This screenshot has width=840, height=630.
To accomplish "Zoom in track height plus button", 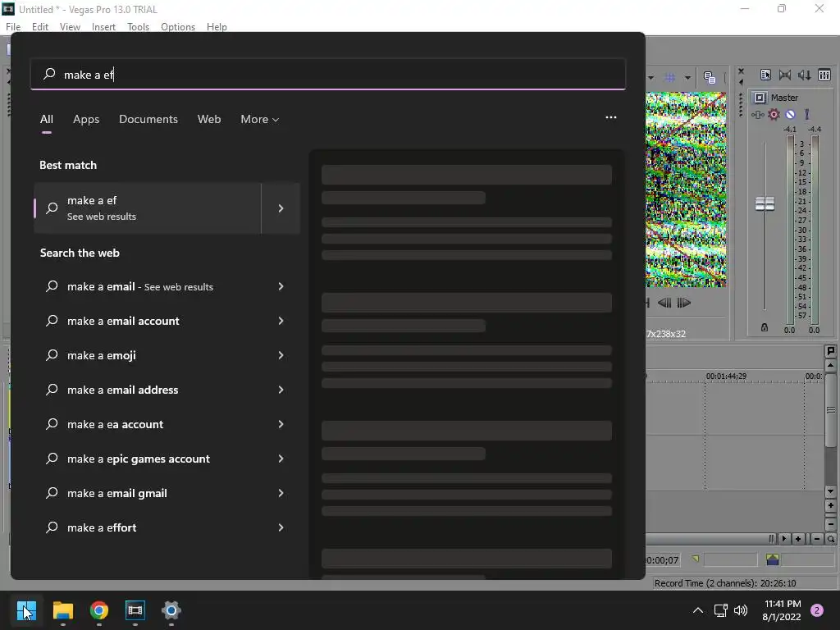I will point(830,505).
